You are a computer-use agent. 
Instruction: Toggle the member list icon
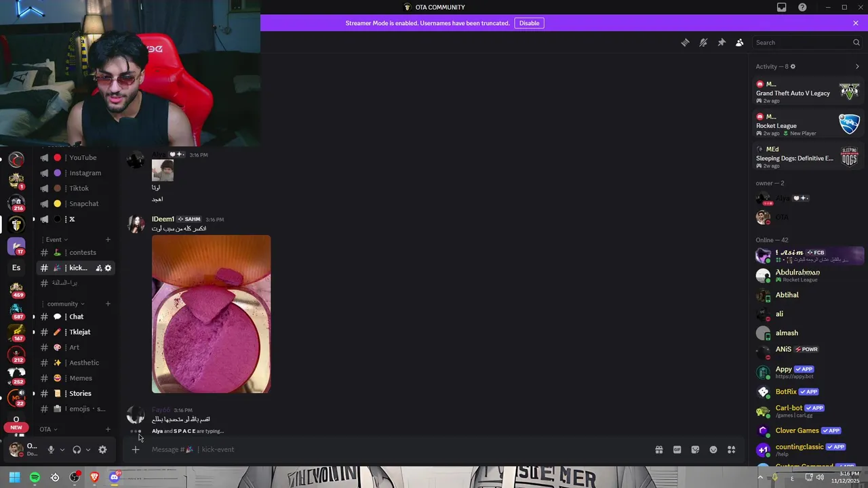[740, 43]
